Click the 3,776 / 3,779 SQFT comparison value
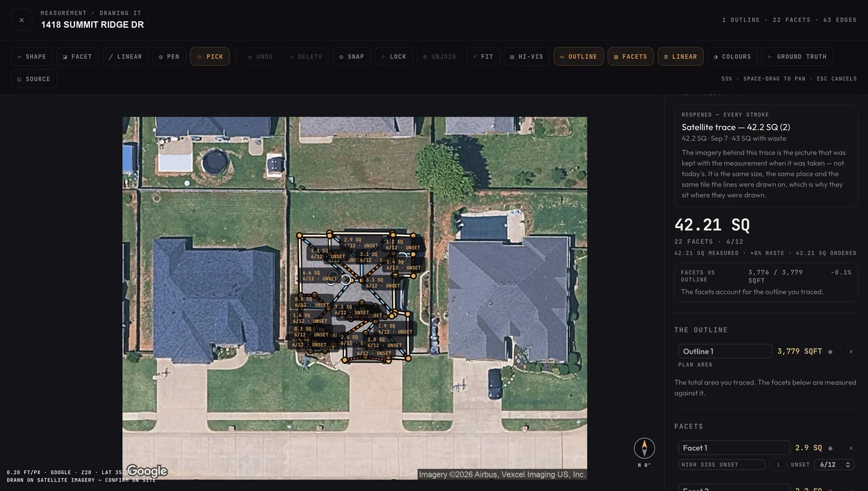This screenshot has width=868, height=491. 776,276
